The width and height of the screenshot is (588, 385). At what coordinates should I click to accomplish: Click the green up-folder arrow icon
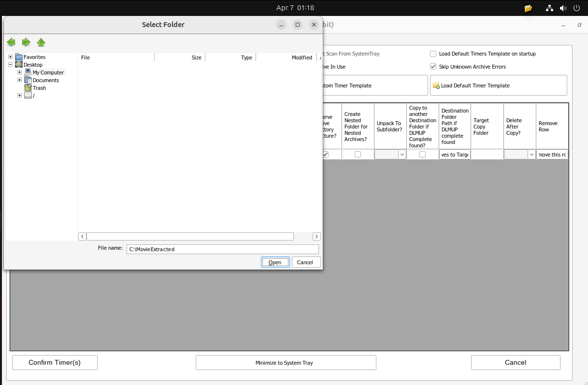pos(41,43)
